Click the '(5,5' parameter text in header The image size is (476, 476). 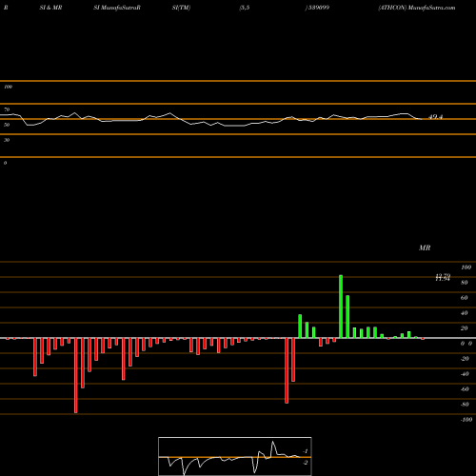[x=245, y=8]
